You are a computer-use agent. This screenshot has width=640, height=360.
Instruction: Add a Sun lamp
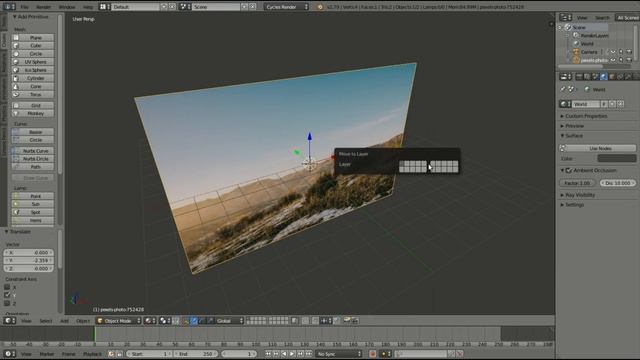point(33,204)
